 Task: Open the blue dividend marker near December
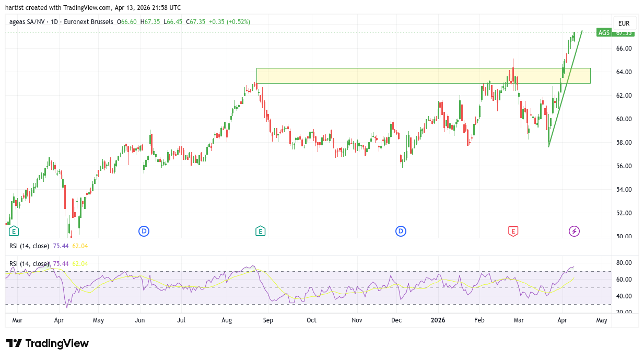click(401, 231)
